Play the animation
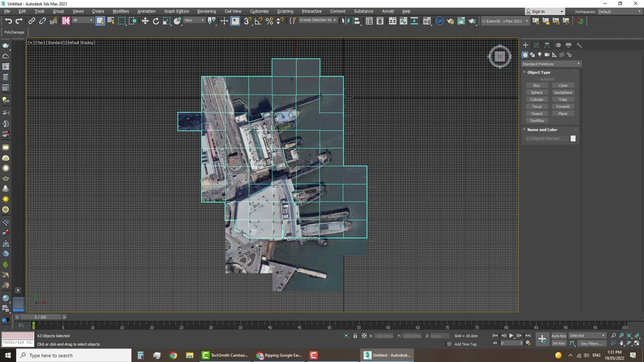This screenshot has width=644, height=362. (511, 335)
